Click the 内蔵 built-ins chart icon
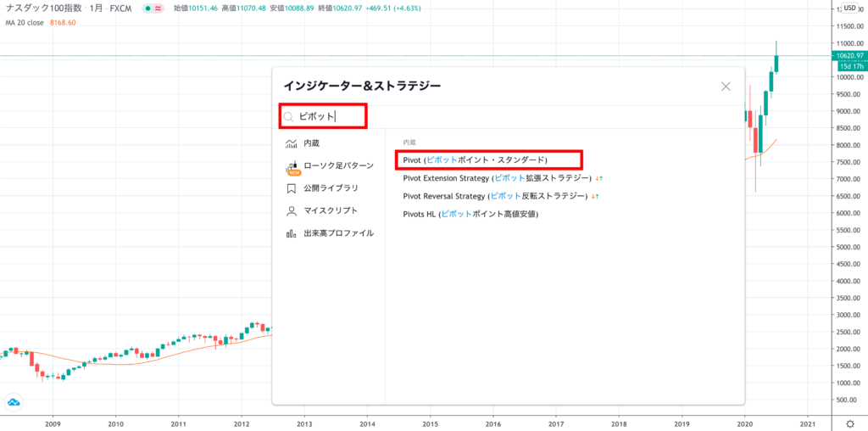Viewport: 868px width, 431px height. click(291, 143)
